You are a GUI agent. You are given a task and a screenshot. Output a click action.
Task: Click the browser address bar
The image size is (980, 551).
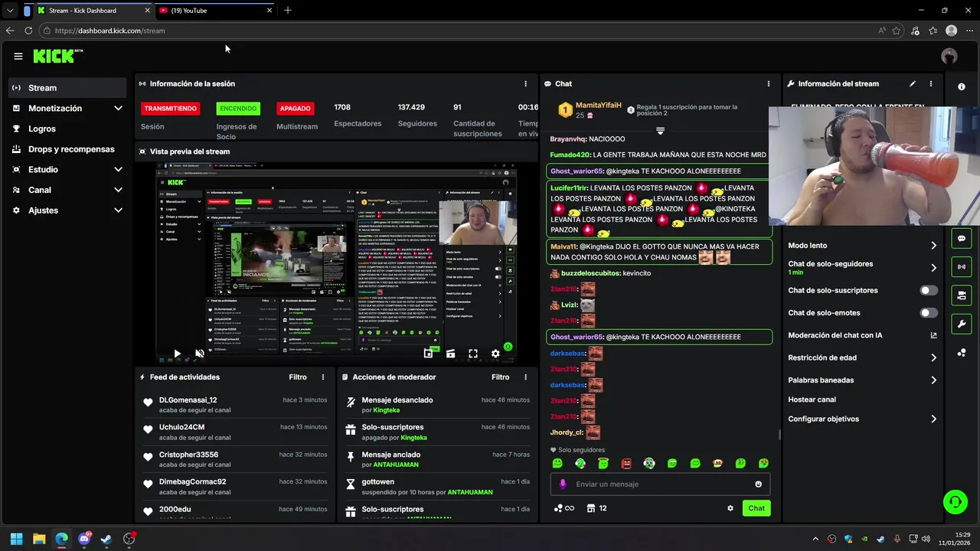coord(459,31)
